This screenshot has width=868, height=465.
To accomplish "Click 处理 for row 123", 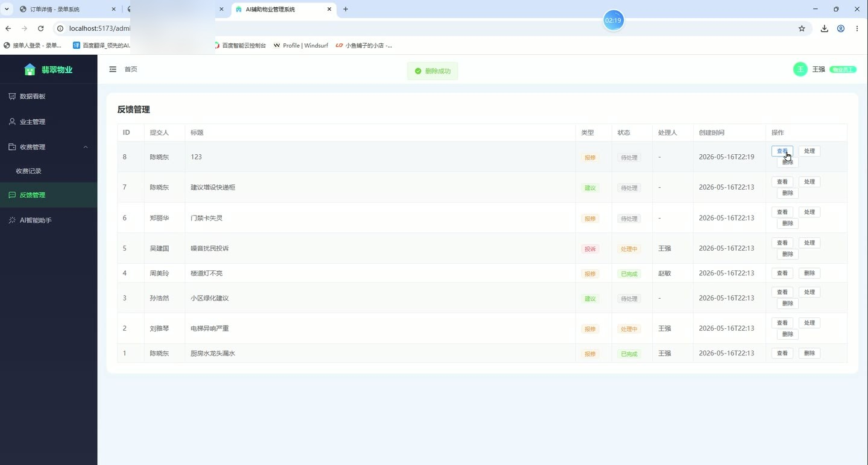I will (x=810, y=151).
